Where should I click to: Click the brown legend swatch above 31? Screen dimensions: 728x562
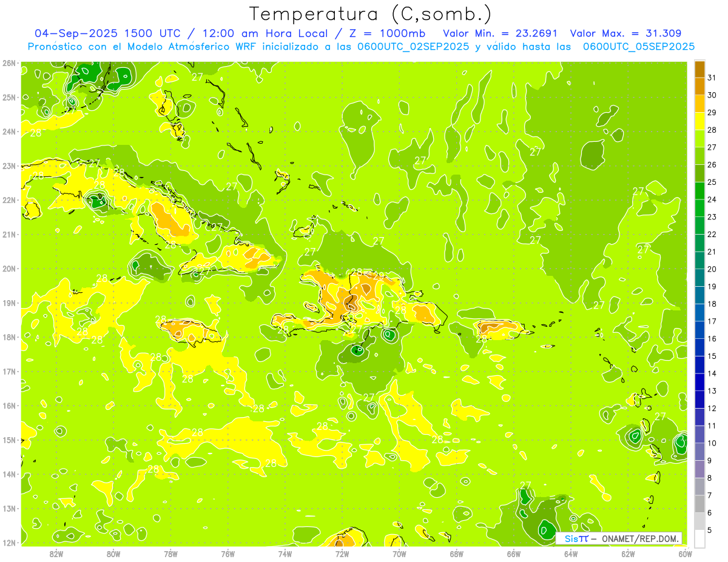[x=699, y=69]
